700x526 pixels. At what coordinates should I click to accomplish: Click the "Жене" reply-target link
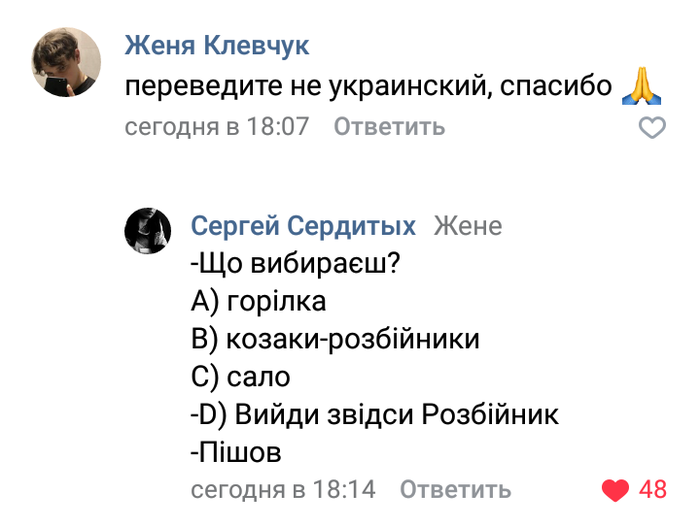467,226
